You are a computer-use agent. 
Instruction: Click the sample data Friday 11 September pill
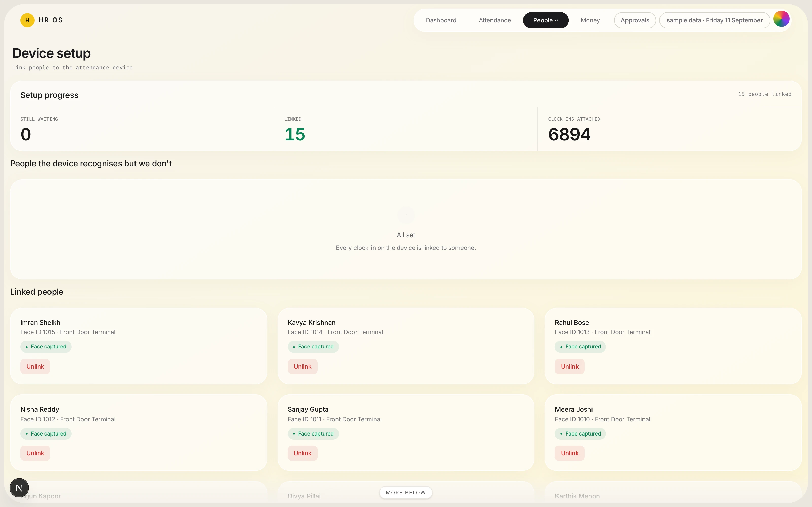714,20
